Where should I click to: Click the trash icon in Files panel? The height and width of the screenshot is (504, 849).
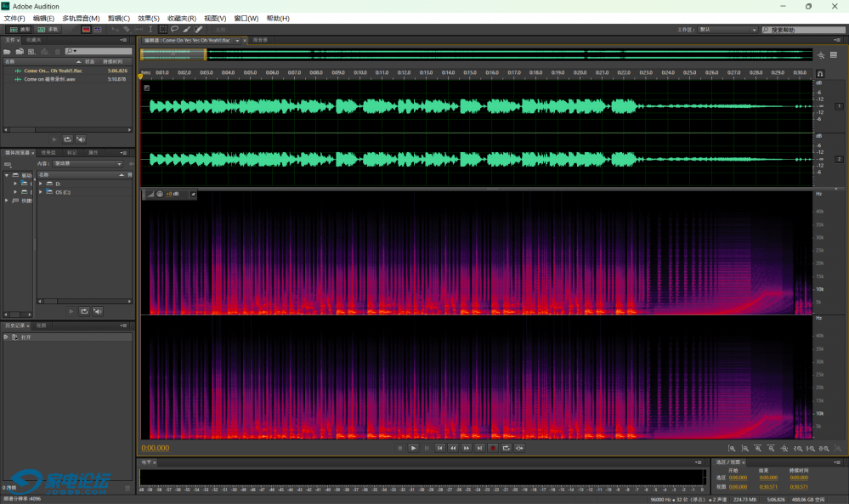click(58, 52)
